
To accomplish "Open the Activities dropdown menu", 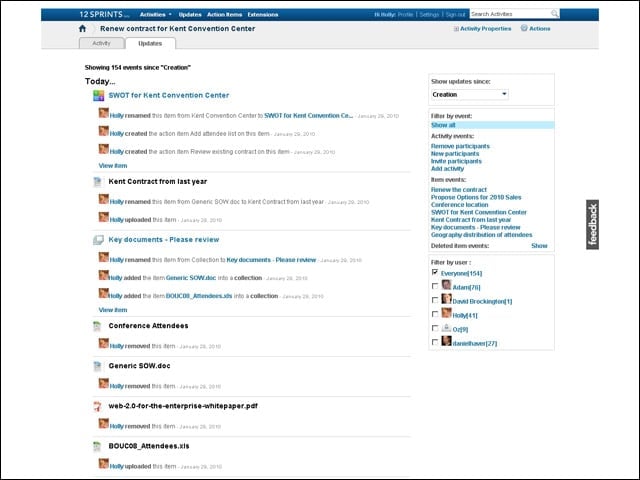I will [156, 14].
